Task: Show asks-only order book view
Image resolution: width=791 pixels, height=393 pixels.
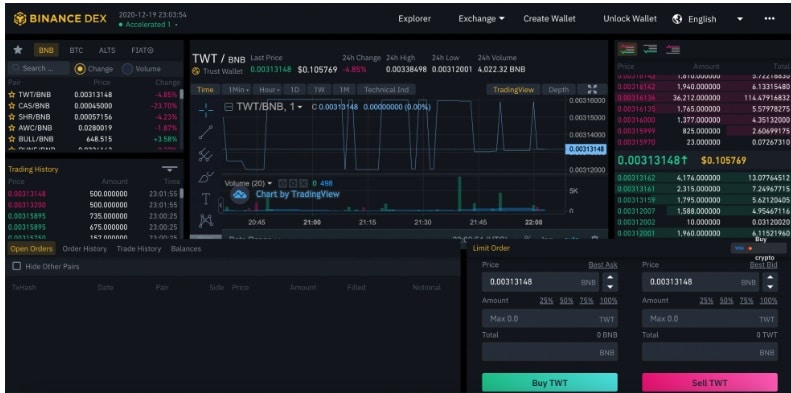Action: point(673,49)
